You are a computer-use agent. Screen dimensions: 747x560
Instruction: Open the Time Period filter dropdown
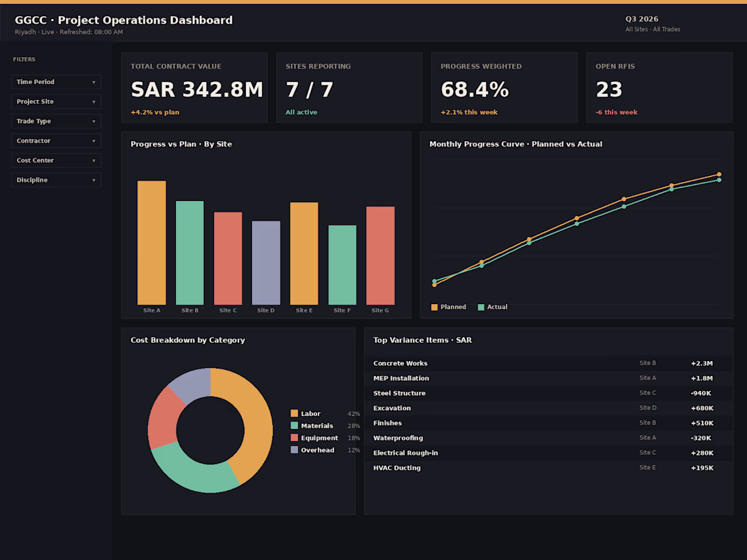click(x=56, y=82)
